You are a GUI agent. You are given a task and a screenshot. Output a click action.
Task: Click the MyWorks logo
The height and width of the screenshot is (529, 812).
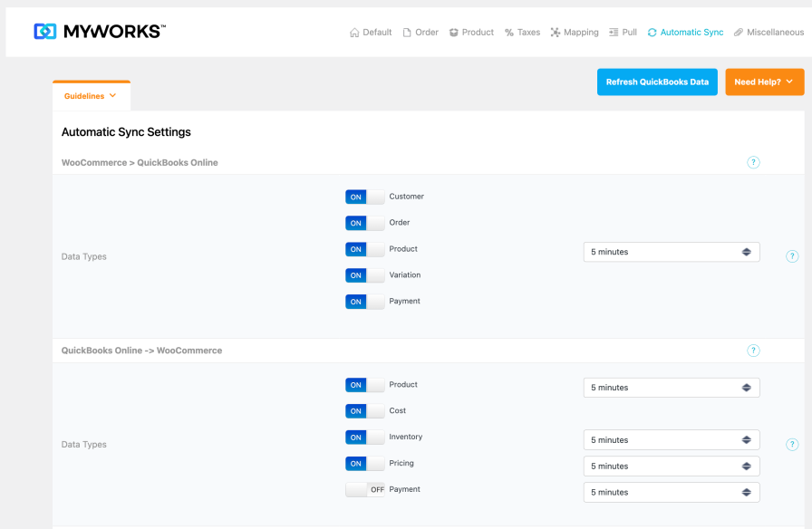(x=100, y=32)
